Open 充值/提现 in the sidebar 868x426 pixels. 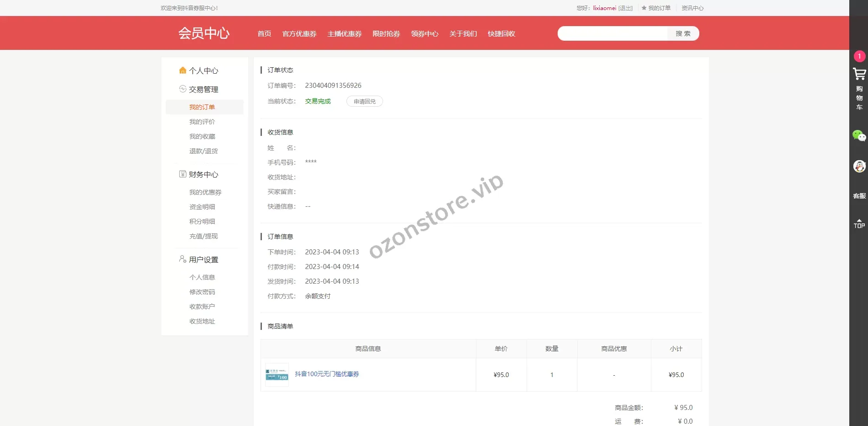click(x=203, y=236)
